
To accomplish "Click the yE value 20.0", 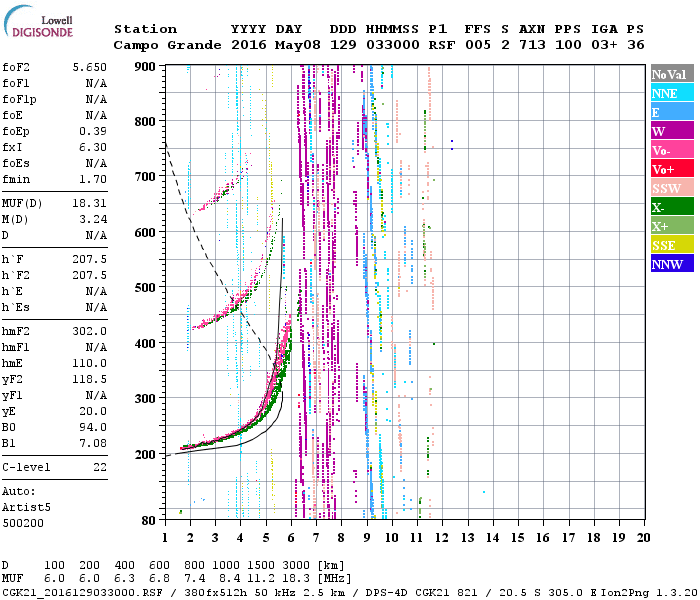I will pos(93,412).
